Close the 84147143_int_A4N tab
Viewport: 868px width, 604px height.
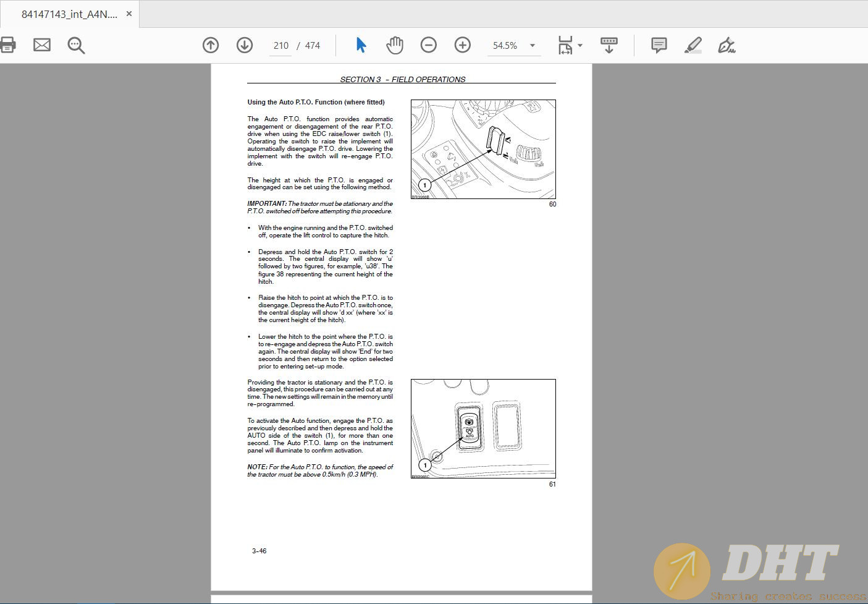point(129,14)
